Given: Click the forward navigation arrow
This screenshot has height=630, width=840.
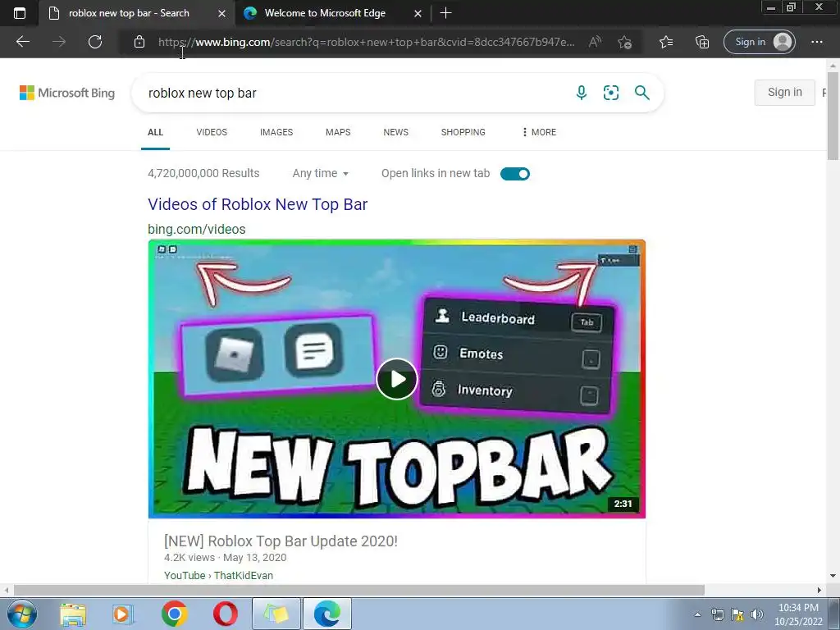Looking at the screenshot, I should pos(59,42).
